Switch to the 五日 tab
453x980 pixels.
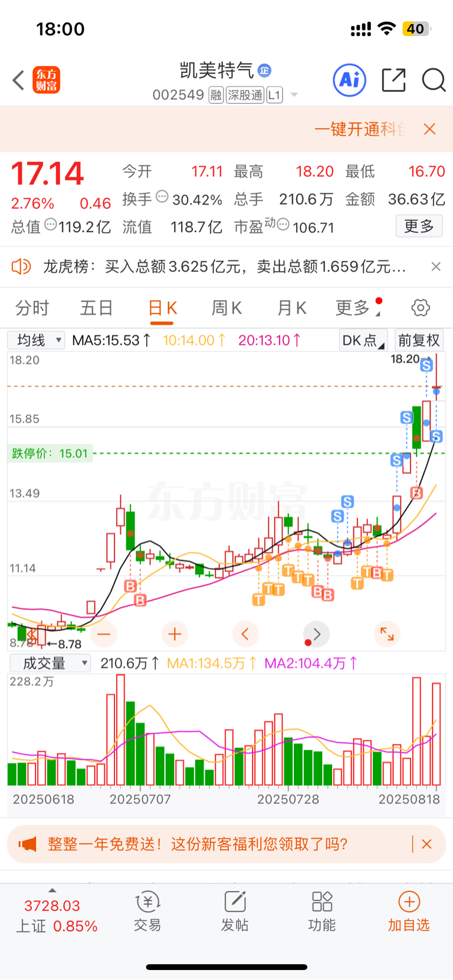pos(97,308)
